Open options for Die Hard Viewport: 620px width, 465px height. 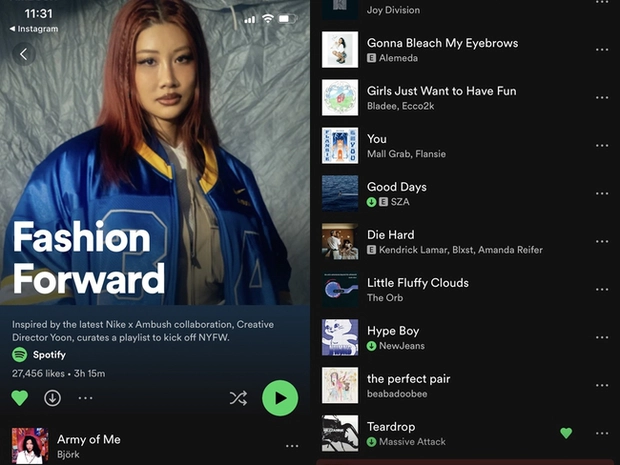point(602,242)
